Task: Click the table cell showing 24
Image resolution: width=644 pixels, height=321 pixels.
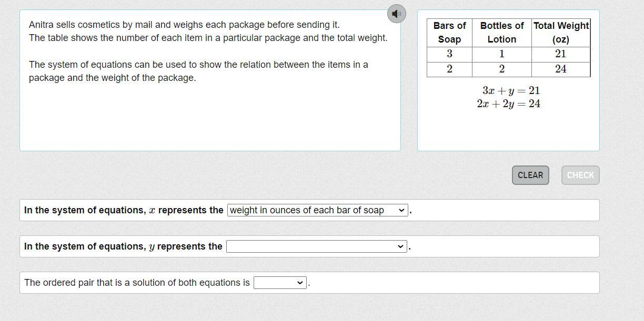Action: (561, 69)
